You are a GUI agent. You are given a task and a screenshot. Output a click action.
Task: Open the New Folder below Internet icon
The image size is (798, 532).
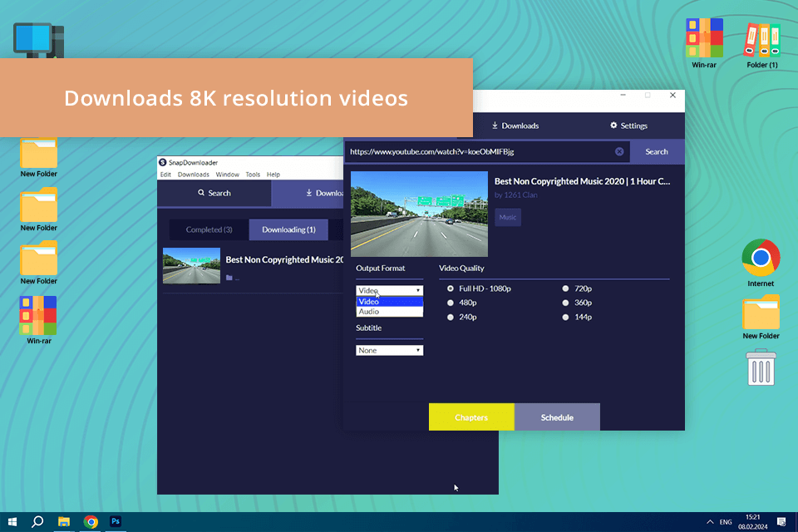pos(761,317)
